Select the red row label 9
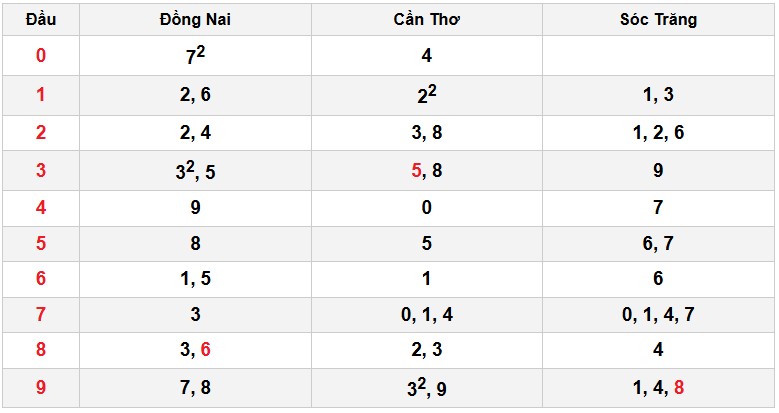Viewport: 779px width, 413px height. (41, 388)
